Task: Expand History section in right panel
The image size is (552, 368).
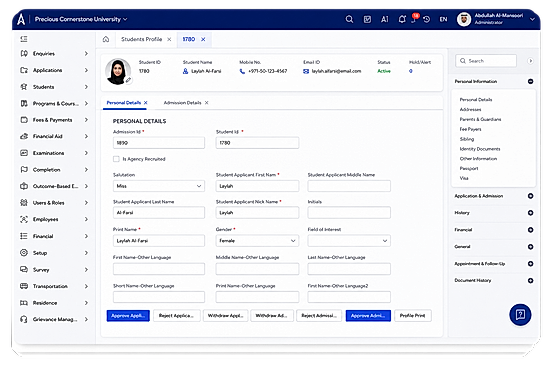Action: [x=530, y=213]
